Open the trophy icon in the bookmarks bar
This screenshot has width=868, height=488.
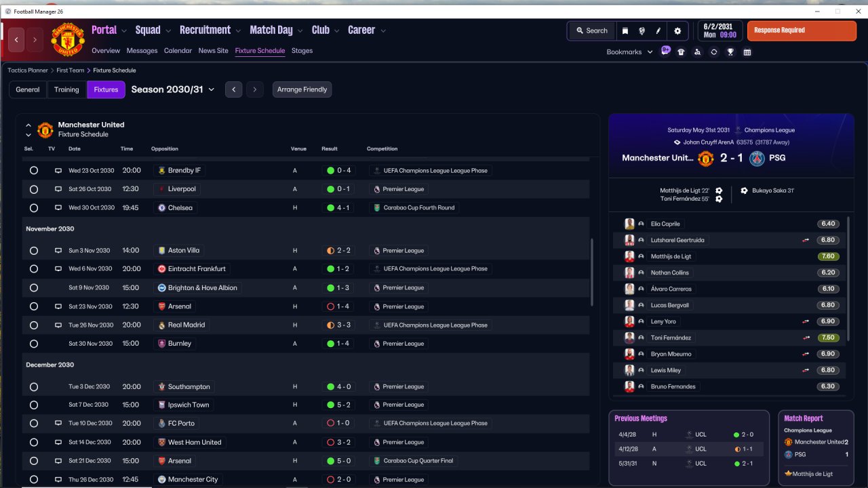click(730, 52)
